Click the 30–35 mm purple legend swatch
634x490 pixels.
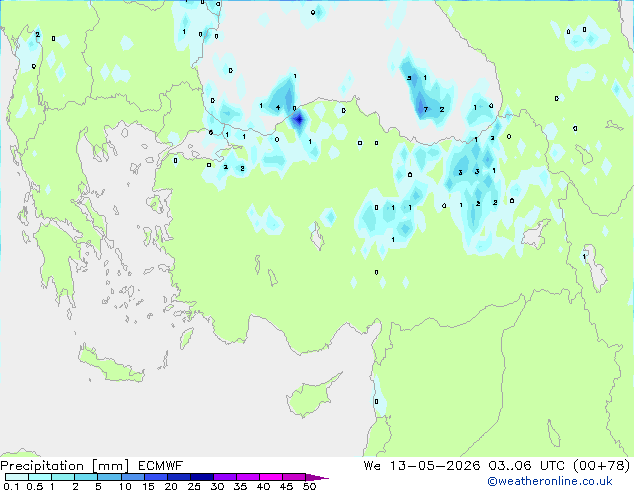coord(224,477)
